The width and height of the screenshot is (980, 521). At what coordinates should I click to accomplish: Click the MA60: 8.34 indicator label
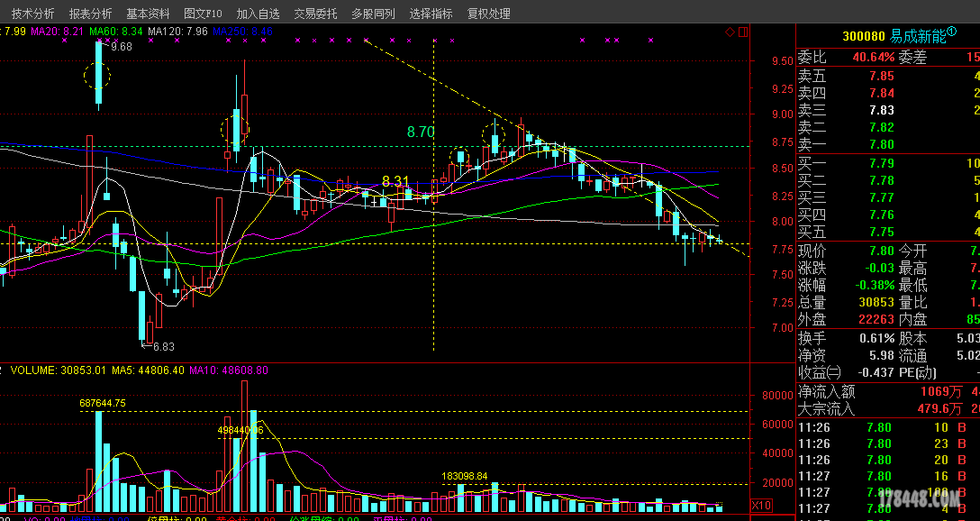pos(115,31)
